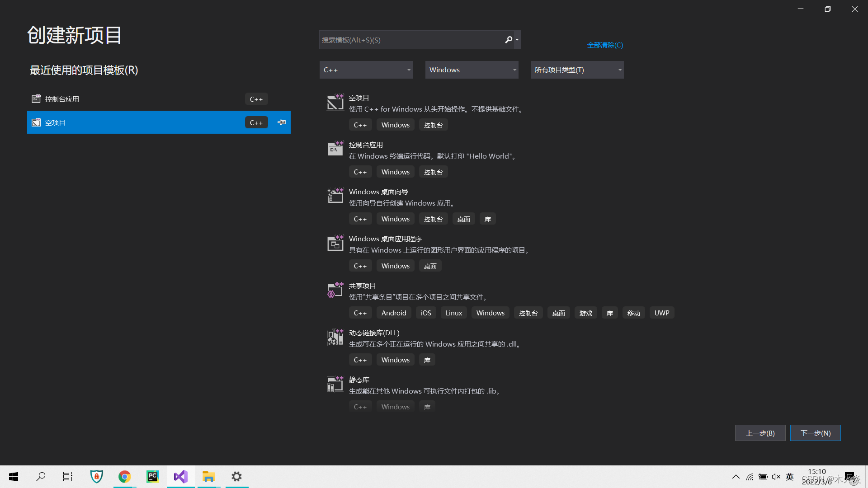Select the 空项目 template icon
Screen dimensions: 868x488
pos(335,102)
